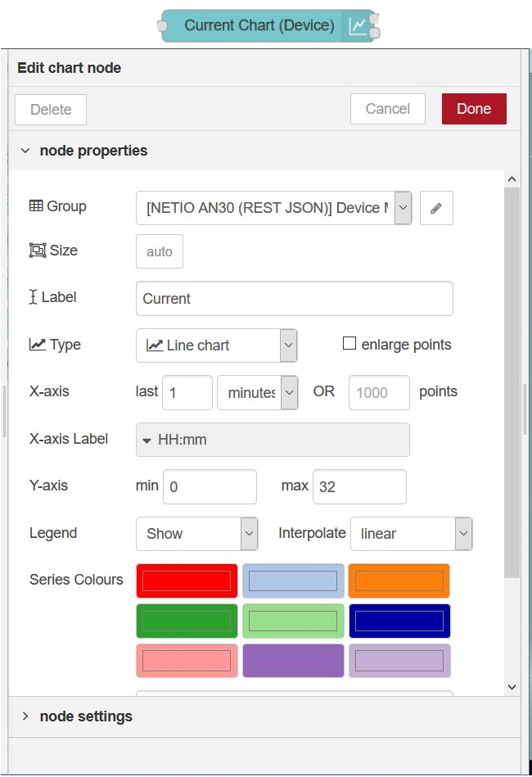Click the Done button
The width and height of the screenshot is (532, 777).
(474, 109)
